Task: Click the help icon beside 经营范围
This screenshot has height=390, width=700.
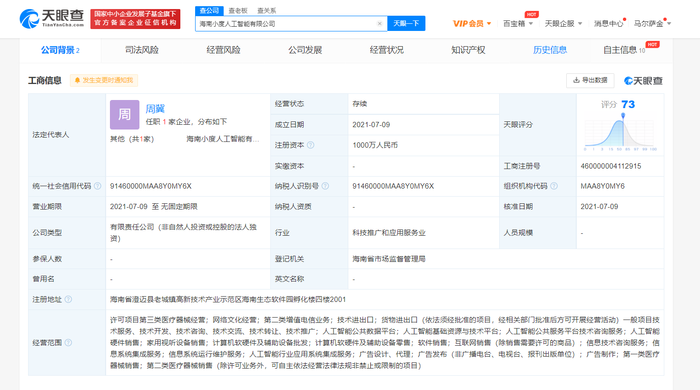Action: [68, 343]
